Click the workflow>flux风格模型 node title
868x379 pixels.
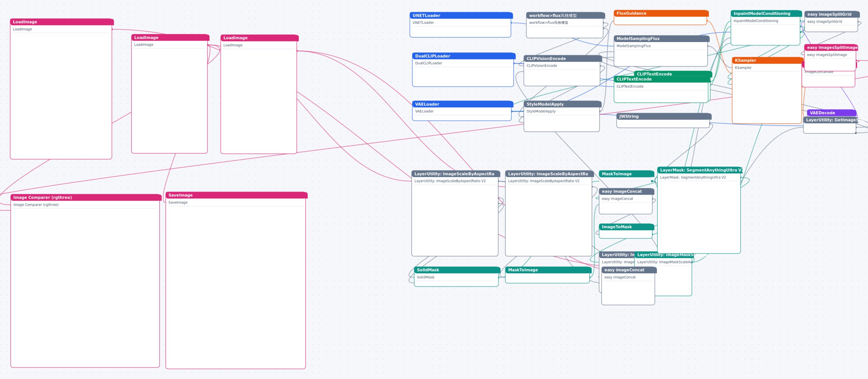pos(566,15)
